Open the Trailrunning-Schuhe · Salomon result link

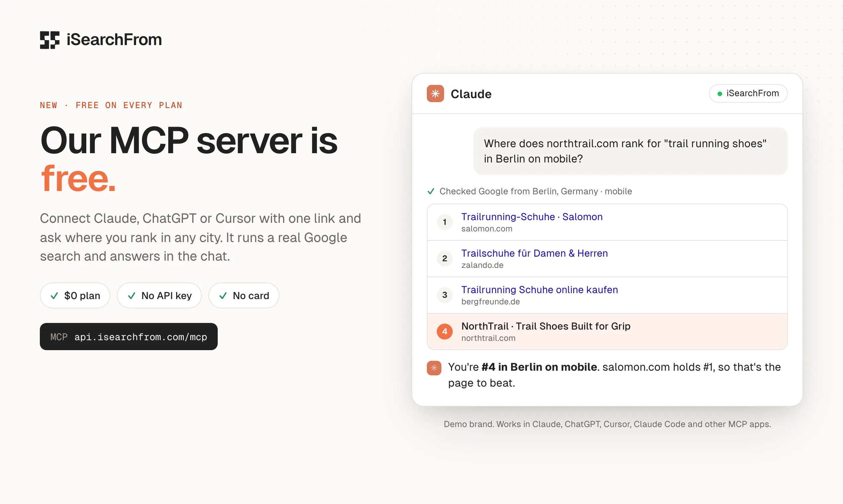click(x=532, y=217)
